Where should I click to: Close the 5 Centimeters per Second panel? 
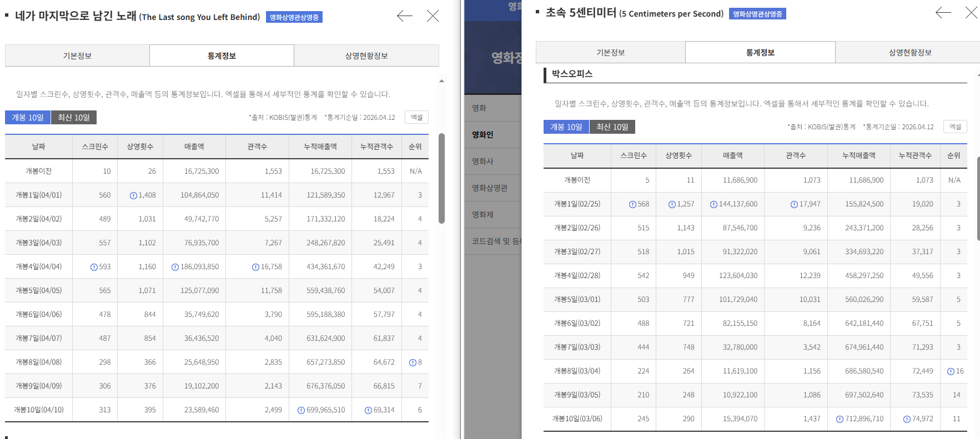(x=972, y=13)
